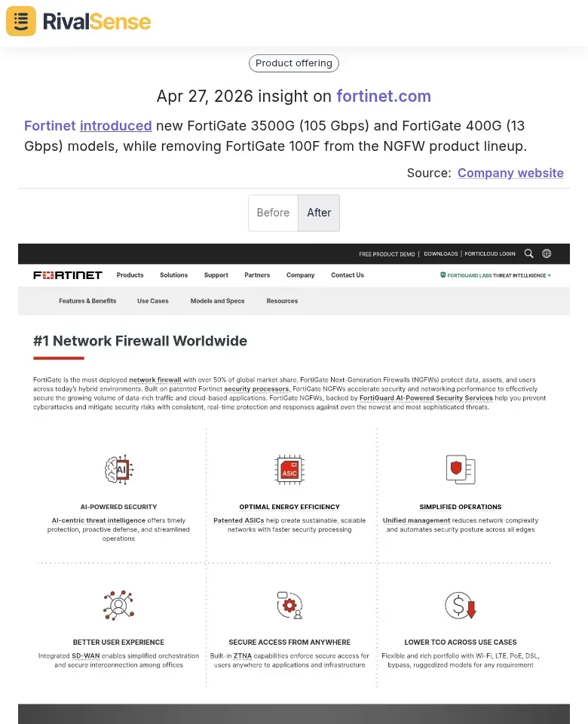Toggle the After view on
The height and width of the screenshot is (724, 588).
pos(319,213)
